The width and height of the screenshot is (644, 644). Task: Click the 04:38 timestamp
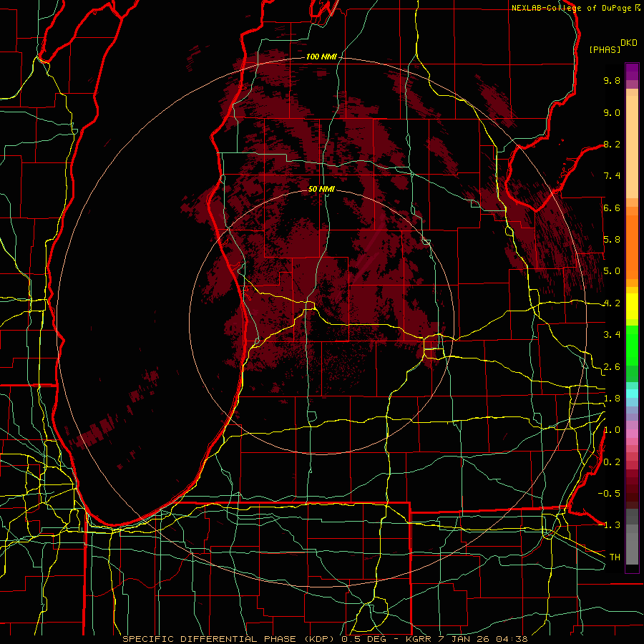pyautogui.click(x=512, y=639)
